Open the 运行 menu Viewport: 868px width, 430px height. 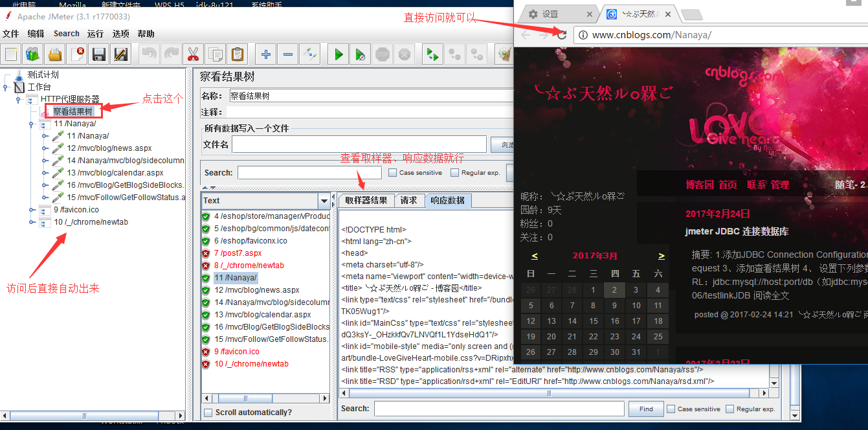coord(95,34)
